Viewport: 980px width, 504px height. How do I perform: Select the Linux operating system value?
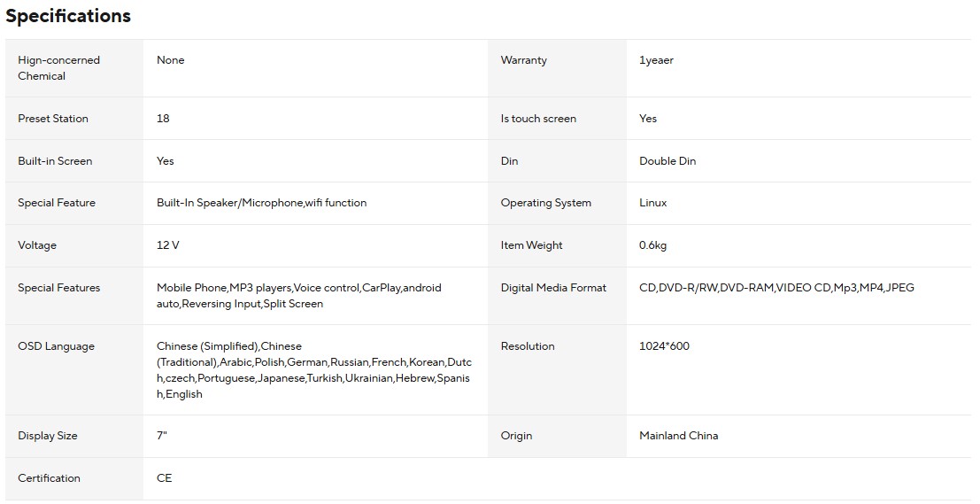click(652, 203)
